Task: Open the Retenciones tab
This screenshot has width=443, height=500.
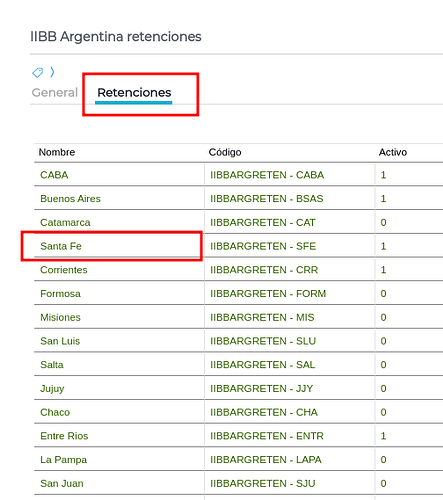Action: coord(134,93)
